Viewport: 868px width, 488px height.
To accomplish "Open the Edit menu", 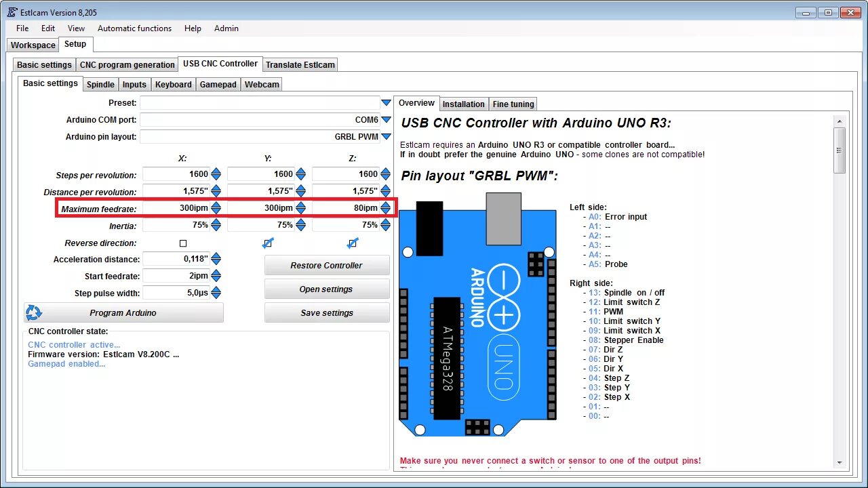I will (48, 28).
